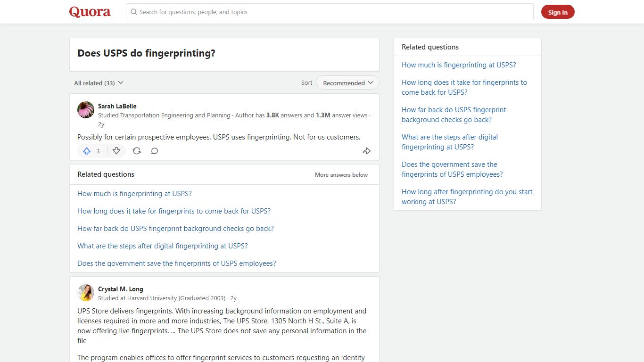Open comments on Sarah LaBelle's answer
Screen dimensions: 644x362
[x=155, y=151]
